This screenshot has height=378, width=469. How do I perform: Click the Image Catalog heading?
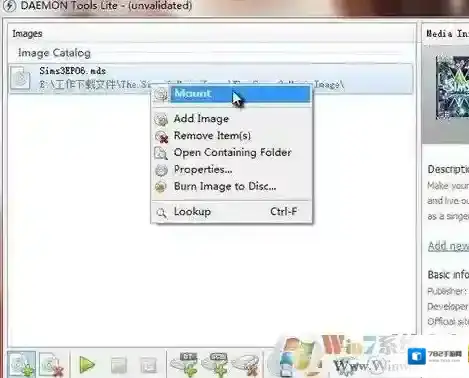[x=54, y=53]
